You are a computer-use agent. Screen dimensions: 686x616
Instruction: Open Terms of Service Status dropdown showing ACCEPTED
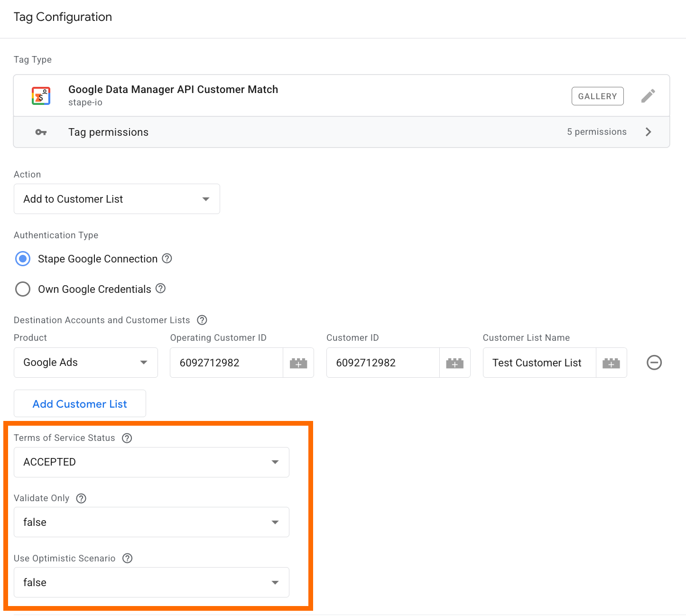pos(151,462)
